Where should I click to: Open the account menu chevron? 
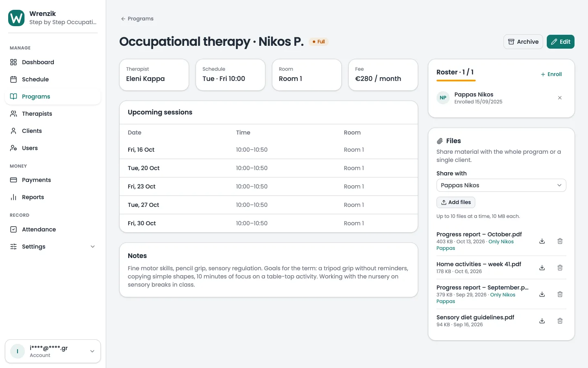click(x=92, y=351)
